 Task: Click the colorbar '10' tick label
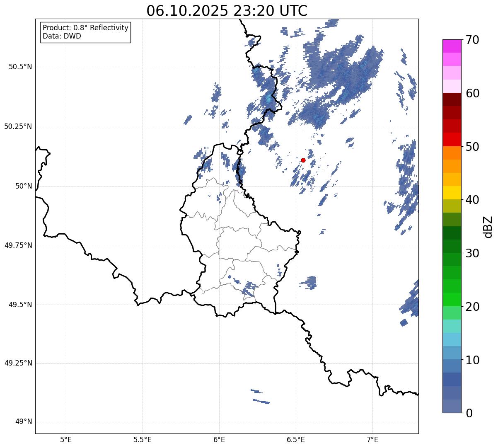(x=472, y=360)
